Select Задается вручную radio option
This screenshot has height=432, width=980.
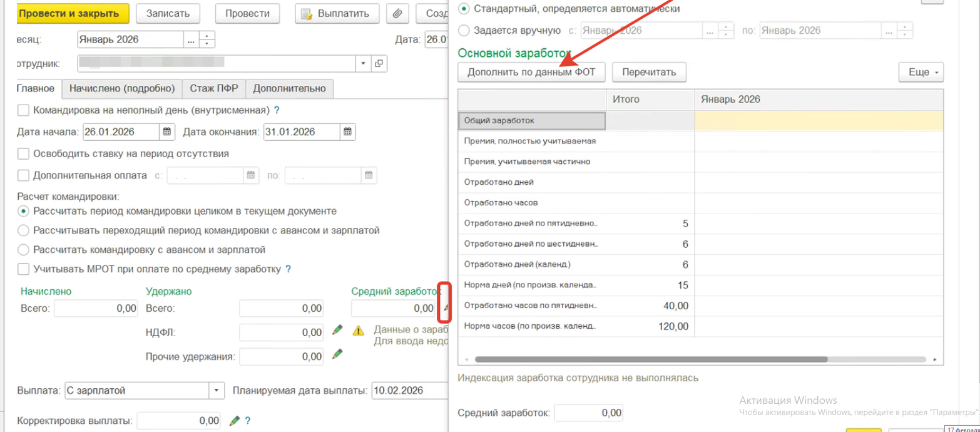tap(464, 30)
